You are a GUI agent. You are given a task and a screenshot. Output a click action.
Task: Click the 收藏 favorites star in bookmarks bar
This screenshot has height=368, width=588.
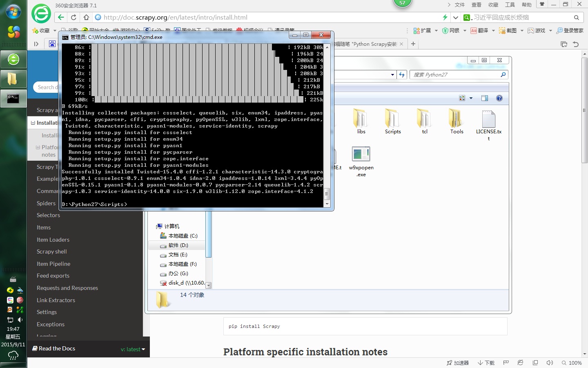tap(41, 31)
